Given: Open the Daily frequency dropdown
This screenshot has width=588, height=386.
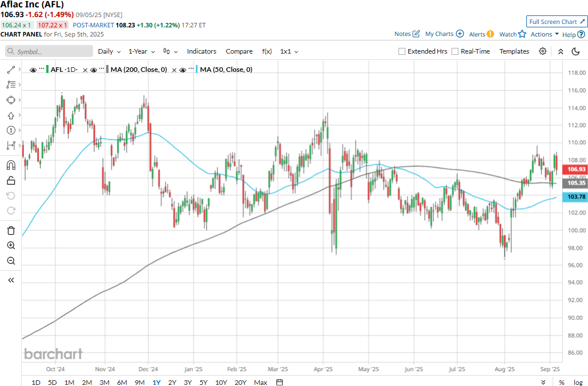Looking at the screenshot, I should point(109,51).
